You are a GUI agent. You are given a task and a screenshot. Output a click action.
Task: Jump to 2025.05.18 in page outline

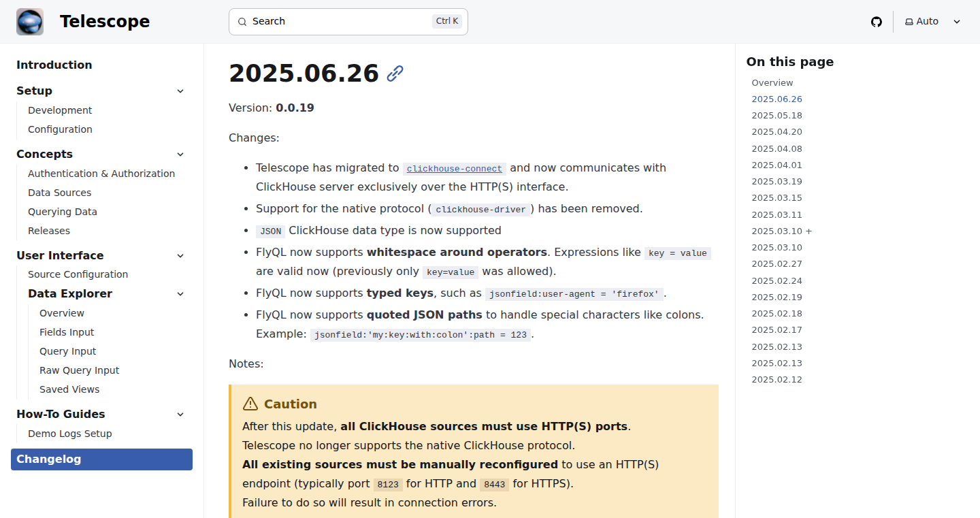(777, 116)
